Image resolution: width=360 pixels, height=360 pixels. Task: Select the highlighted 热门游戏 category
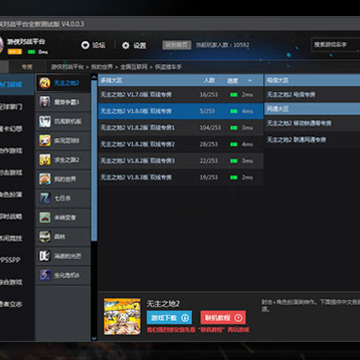click(17, 84)
